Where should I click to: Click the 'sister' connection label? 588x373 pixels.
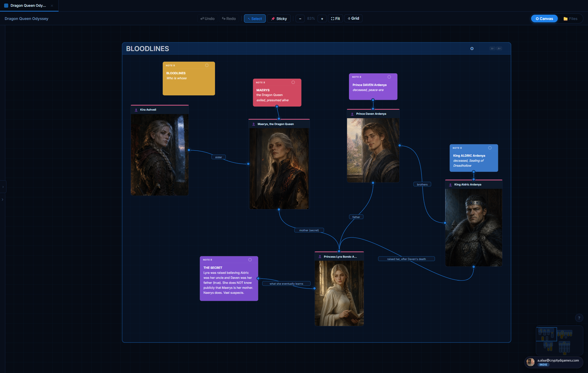point(218,157)
